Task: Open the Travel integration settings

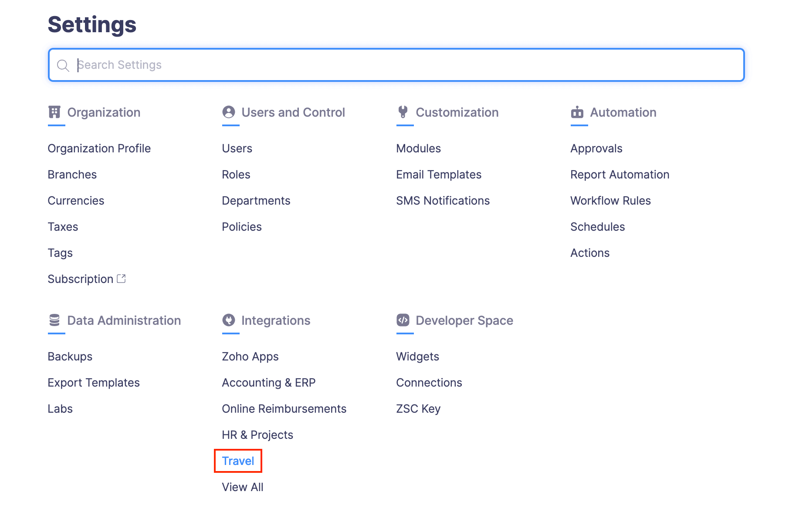Action: tap(238, 461)
